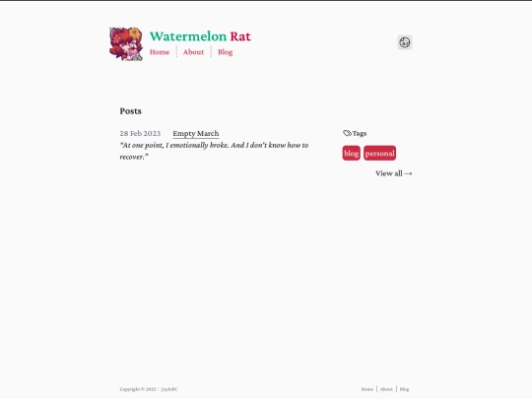Filter posts by the personal tag
532x399 pixels.
(x=379, y=153)
